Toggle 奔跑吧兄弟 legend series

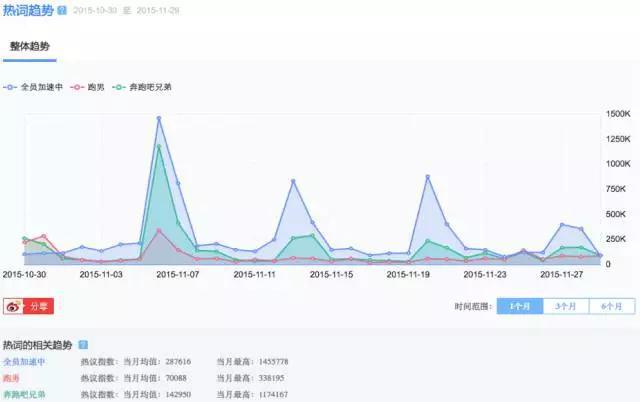point(142,87)
